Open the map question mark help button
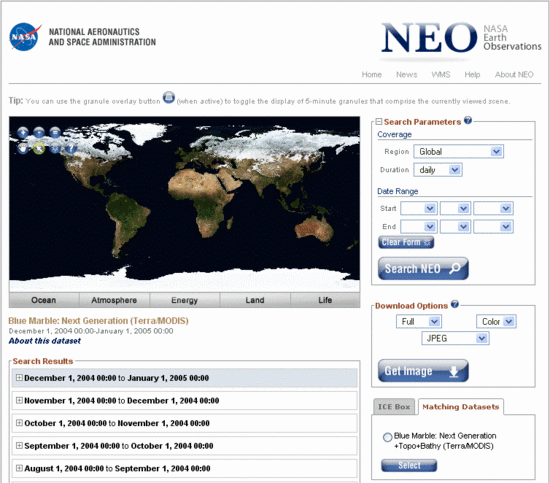550x483 pixels. click(x=71, y=148)
